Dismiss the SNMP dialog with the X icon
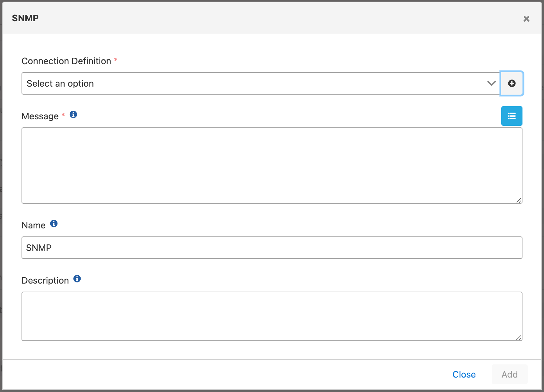This screenshot has height=392, width=544. [x=526, y=19]
